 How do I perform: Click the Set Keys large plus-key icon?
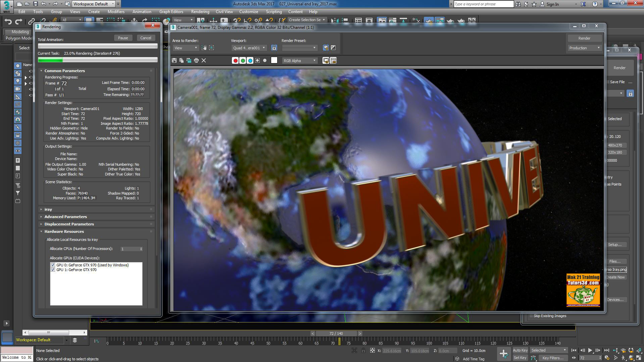point(503,353)
